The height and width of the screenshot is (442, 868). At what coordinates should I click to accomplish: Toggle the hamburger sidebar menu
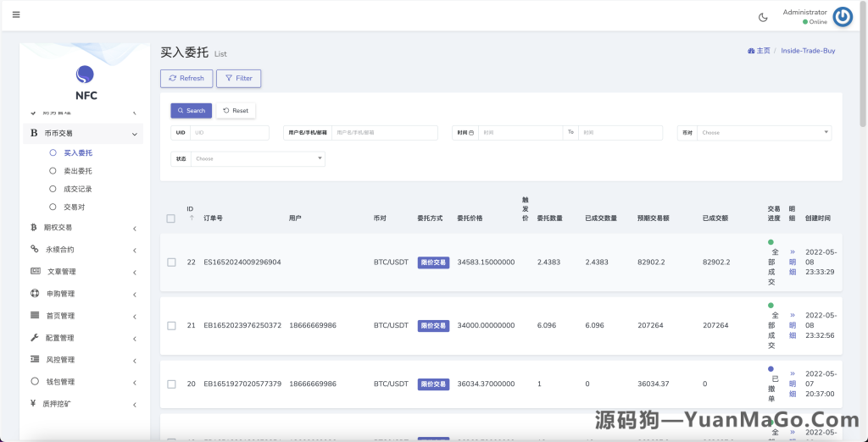point(16,15)
